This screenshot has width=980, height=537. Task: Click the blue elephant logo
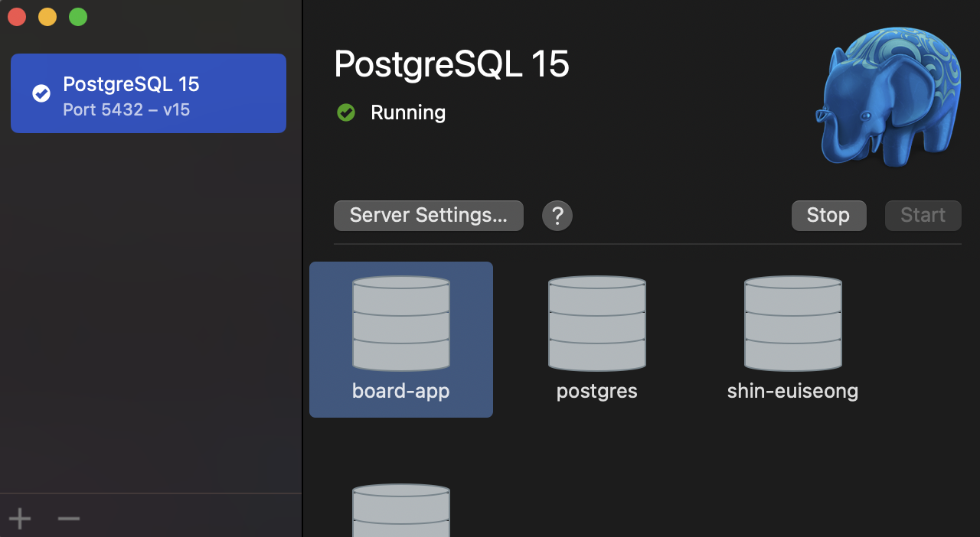(x=888, y=96)
